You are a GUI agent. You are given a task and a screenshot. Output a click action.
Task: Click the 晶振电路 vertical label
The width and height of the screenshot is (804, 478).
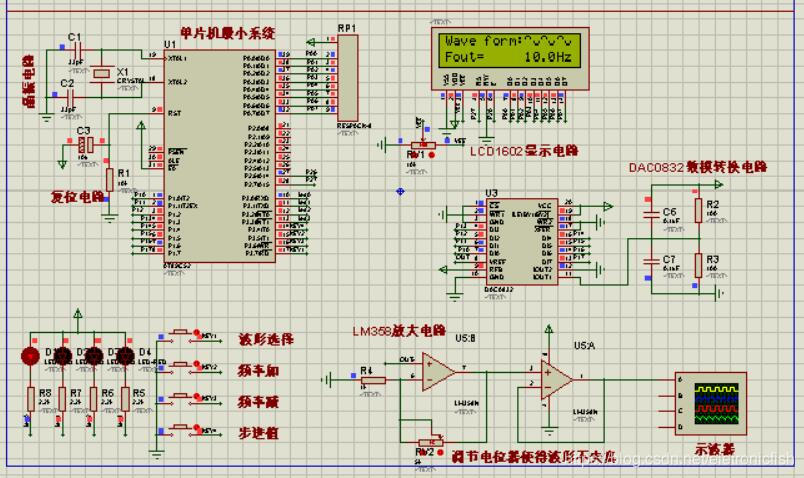click(29, 82)
